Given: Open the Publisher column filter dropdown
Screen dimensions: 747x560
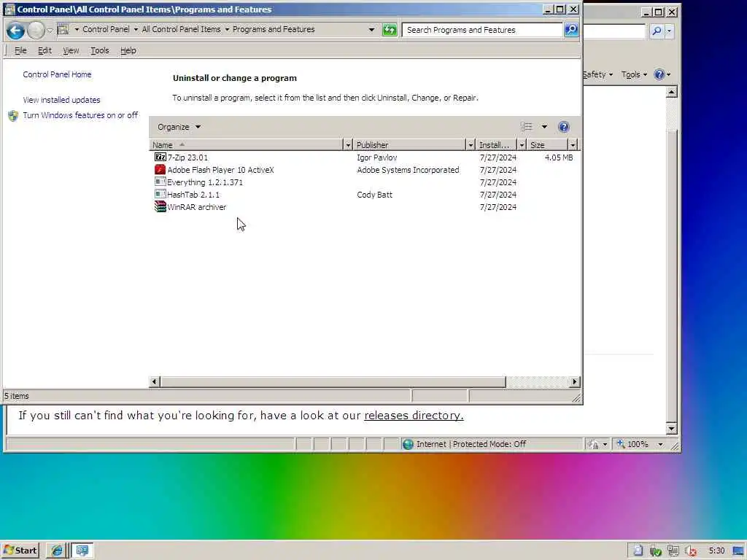Looking at the screenshot, I should coord(471,145).
